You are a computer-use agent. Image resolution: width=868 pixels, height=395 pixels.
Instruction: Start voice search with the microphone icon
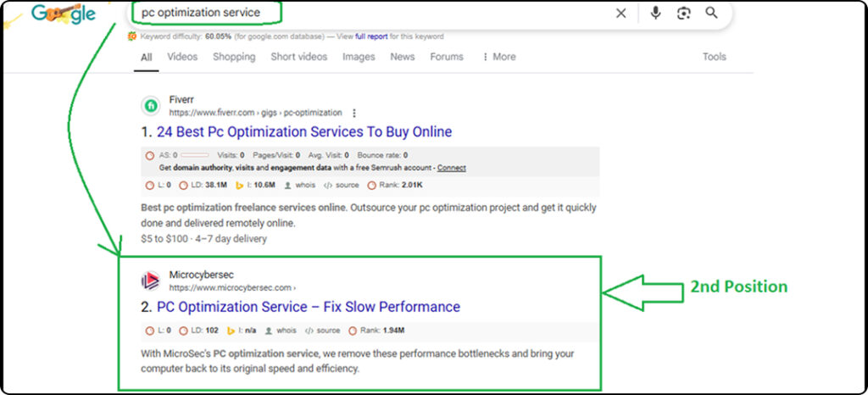pos(655,14)
